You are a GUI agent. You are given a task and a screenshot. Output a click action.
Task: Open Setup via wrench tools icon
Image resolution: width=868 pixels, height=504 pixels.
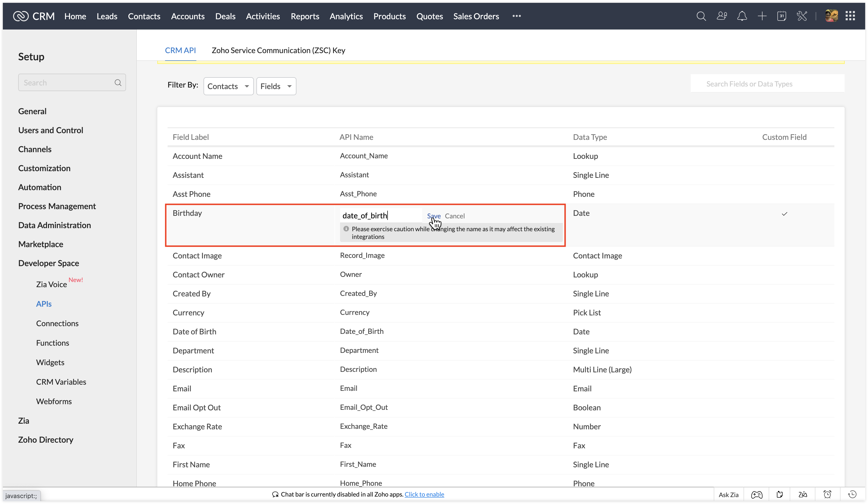802,16
